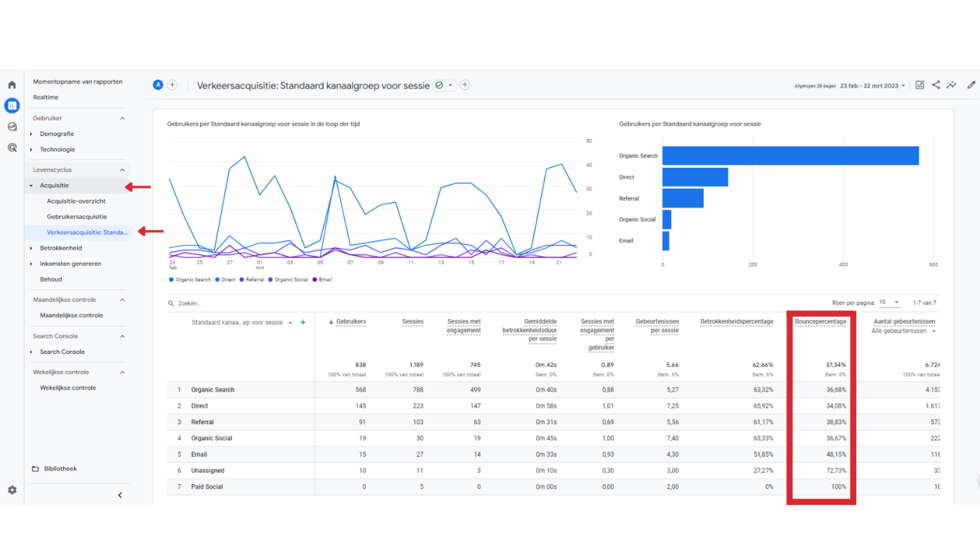This screenshot has height=551, width=980.
Task: Sort by Bouncepercentage column header
Action: 820,322
